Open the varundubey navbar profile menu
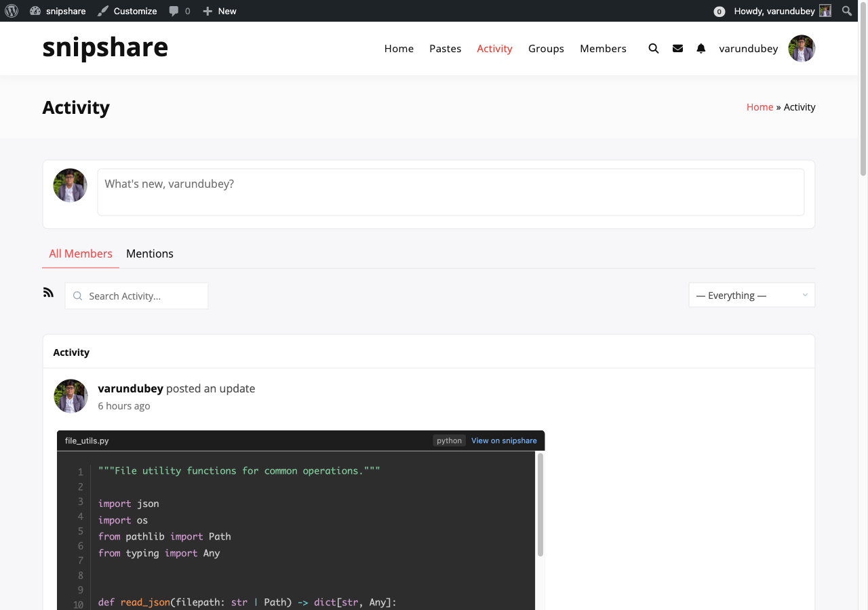This screenshot has height=610, width=868. pyautogui.click(x=749, y=48)
